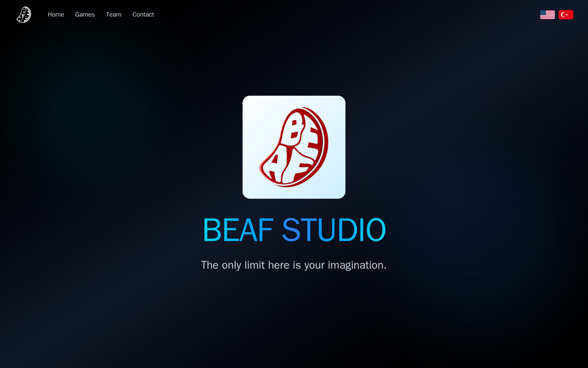Open the Team nav item
Image resolution: width=588 pixels, height=368 pixels.
point(114,15)
